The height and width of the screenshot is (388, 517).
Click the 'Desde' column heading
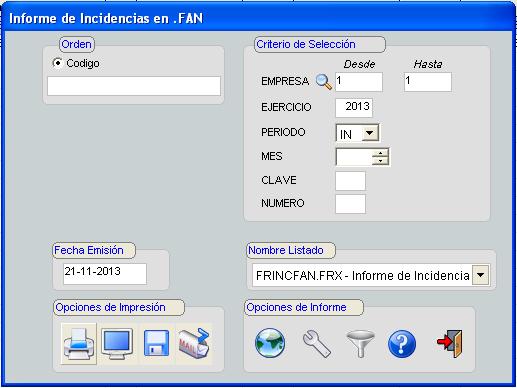359,64
